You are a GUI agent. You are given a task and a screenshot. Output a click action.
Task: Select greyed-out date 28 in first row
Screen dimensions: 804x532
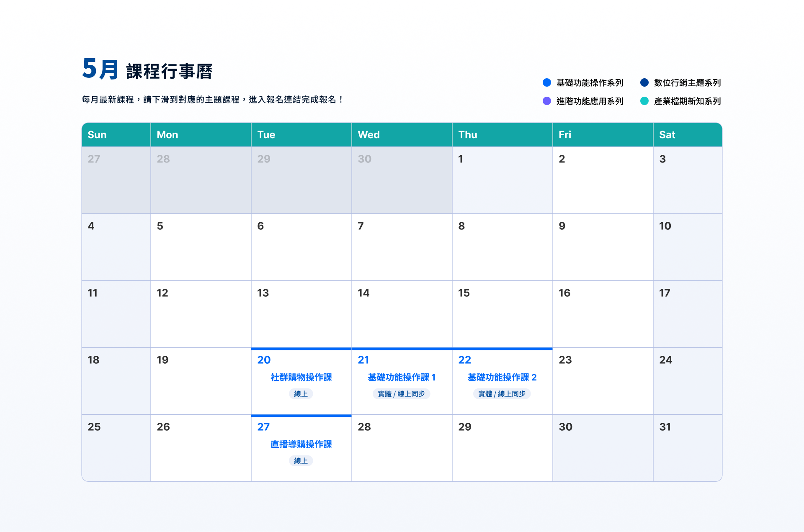pos(163,159)
